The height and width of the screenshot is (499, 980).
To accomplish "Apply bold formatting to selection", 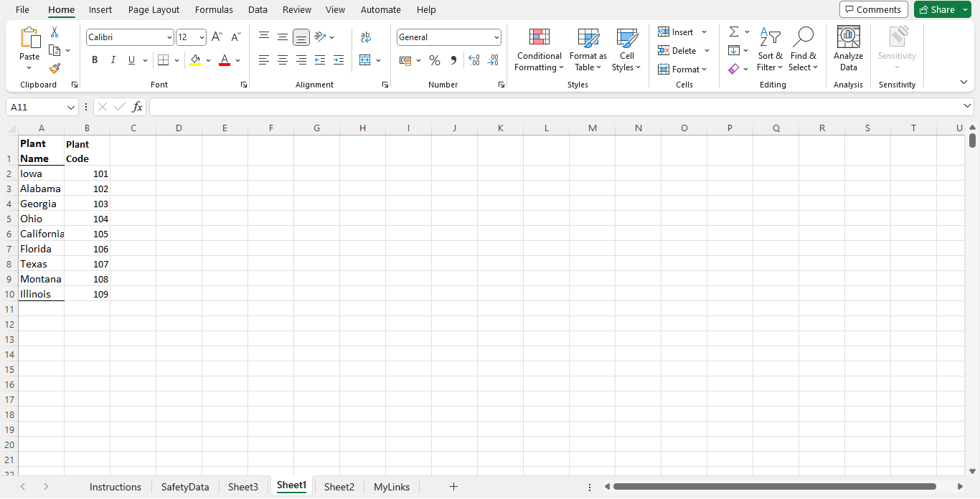I will 94,60.
